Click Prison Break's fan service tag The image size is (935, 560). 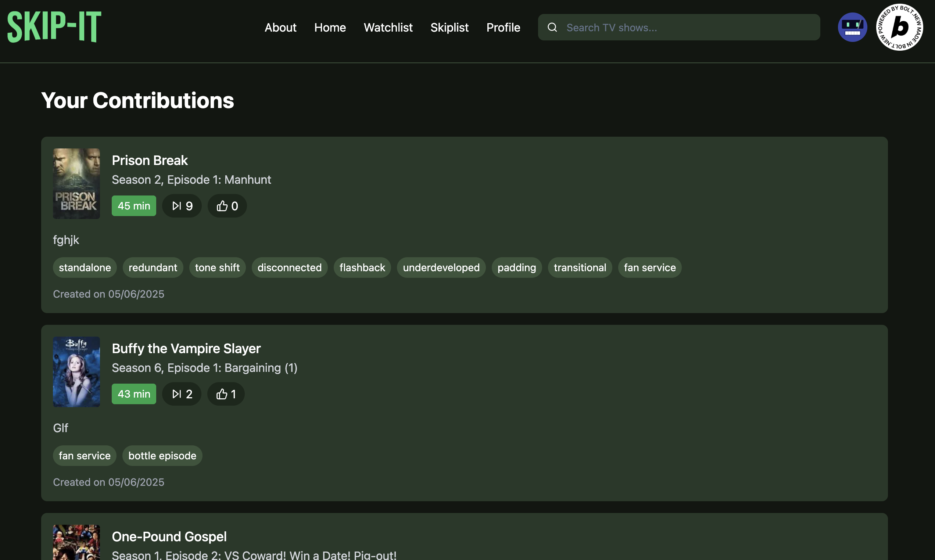[650, 268]
